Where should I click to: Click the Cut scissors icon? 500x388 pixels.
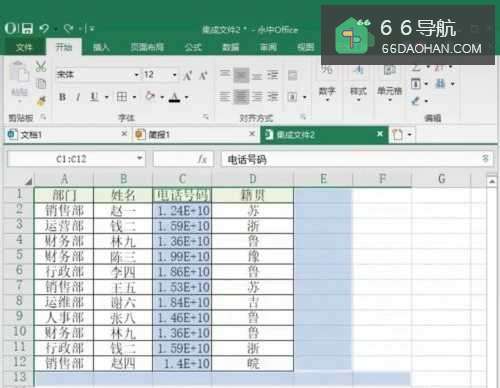41,66
